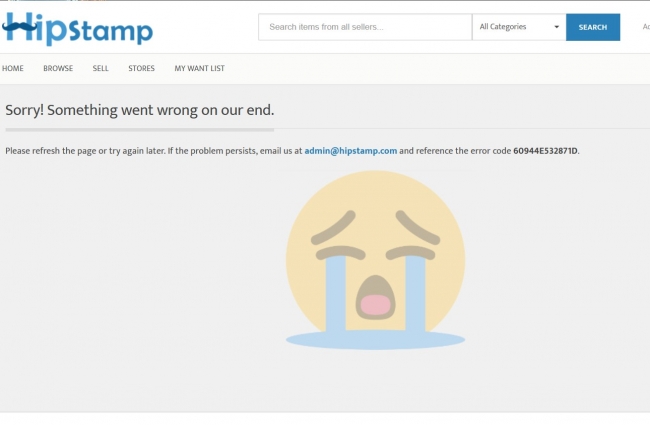Click the crying emoji face image

pos(375,260)
